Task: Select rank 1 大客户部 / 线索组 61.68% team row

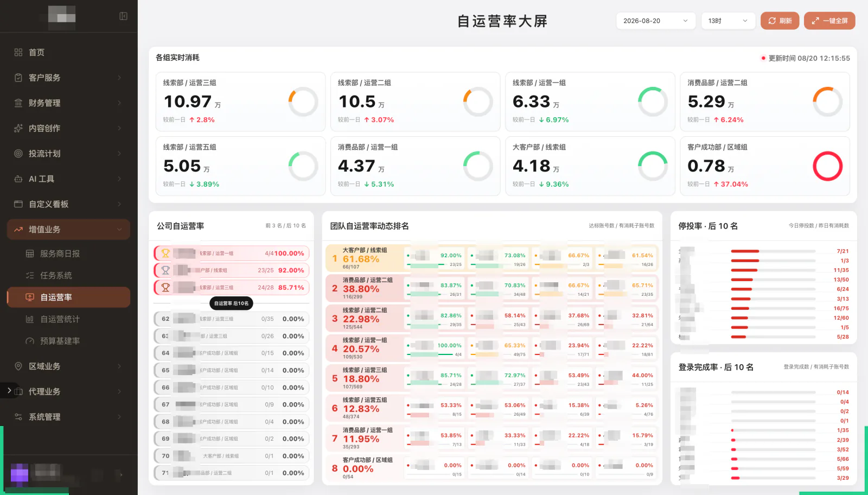Action: point(492,258)
